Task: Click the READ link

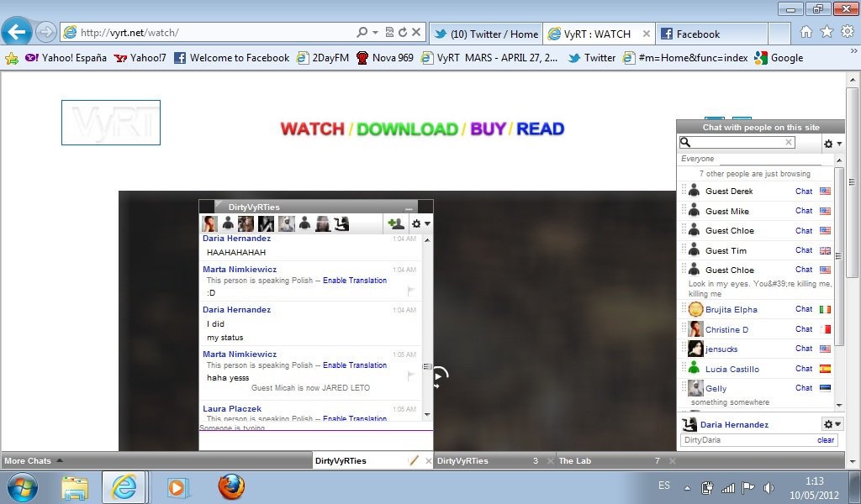Action: [541, 129]
